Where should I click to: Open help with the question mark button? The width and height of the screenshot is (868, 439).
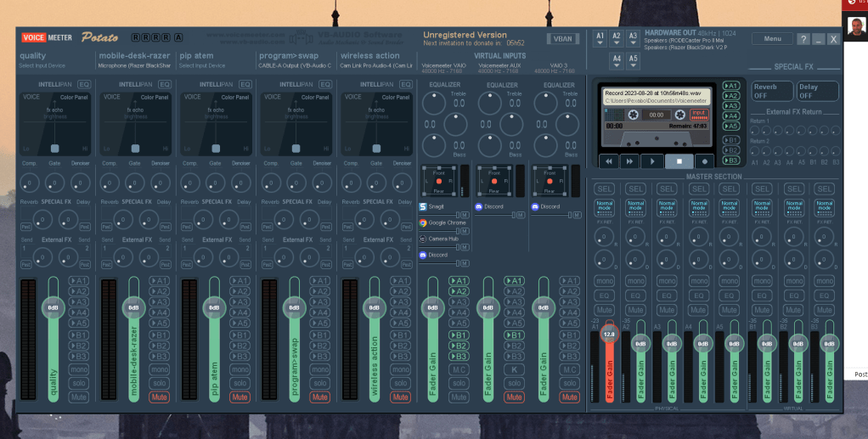[803, 39]
